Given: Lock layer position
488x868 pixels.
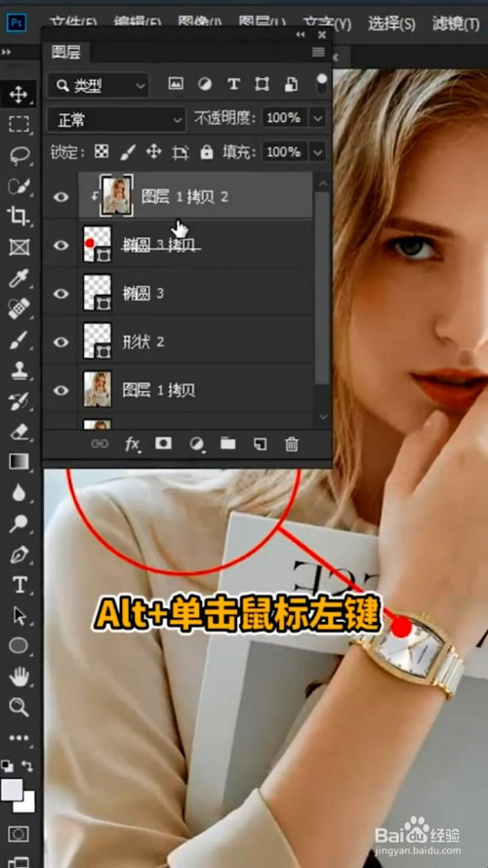Looking at the screenshot, I should [x=153, y=151].
